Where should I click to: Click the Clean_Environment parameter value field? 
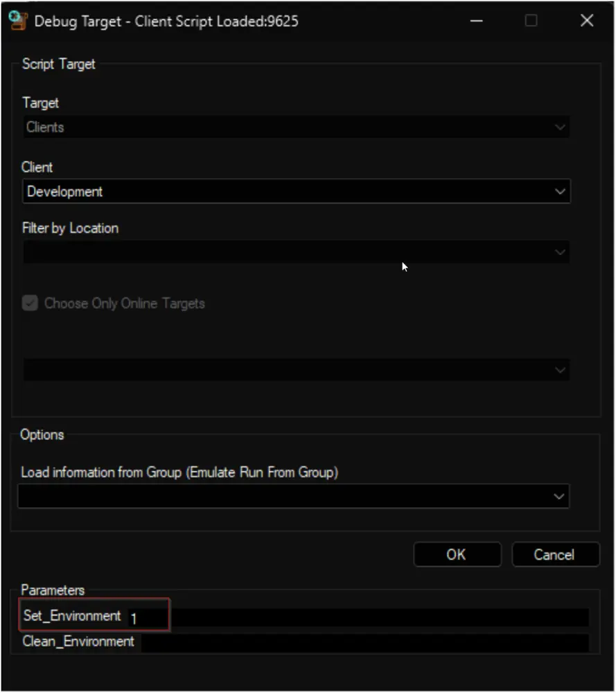[365, 643]
